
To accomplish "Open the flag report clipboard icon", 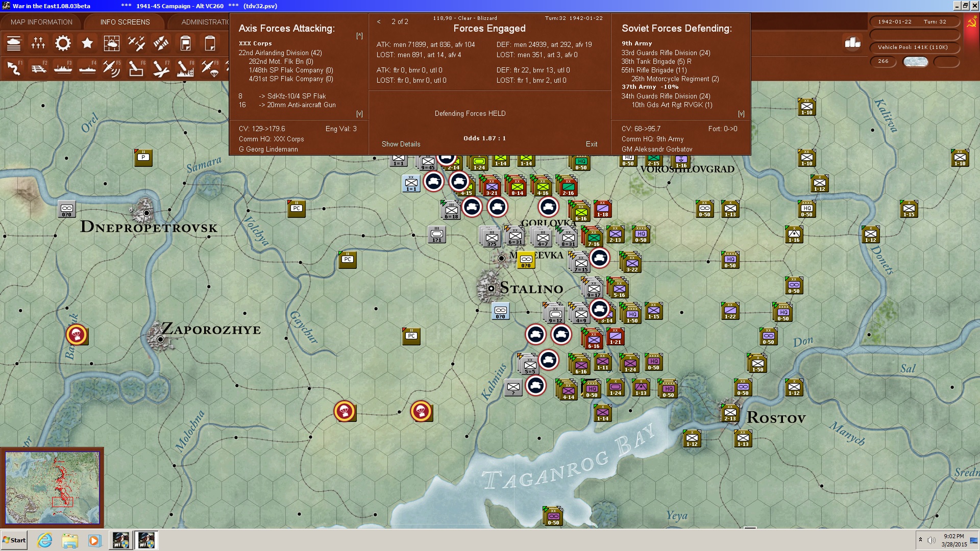I will (185, 43).
